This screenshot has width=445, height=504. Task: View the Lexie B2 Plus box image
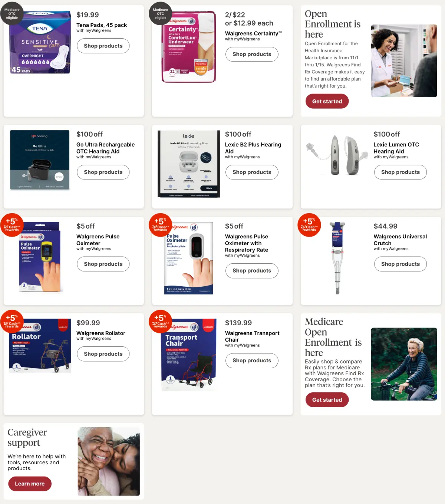(189, 164)
